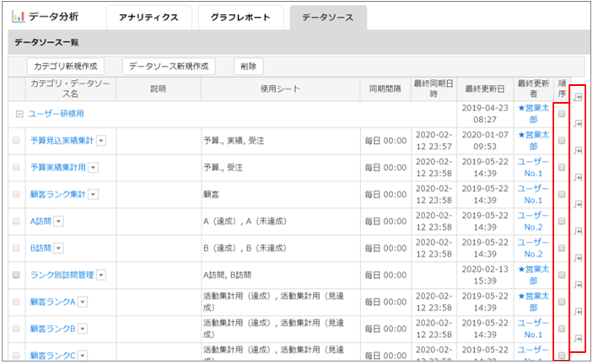Click move-here icon between 顧客ランク集計 and A訪問
Viewport: 593px width, 364px height.
pos(578,204)
